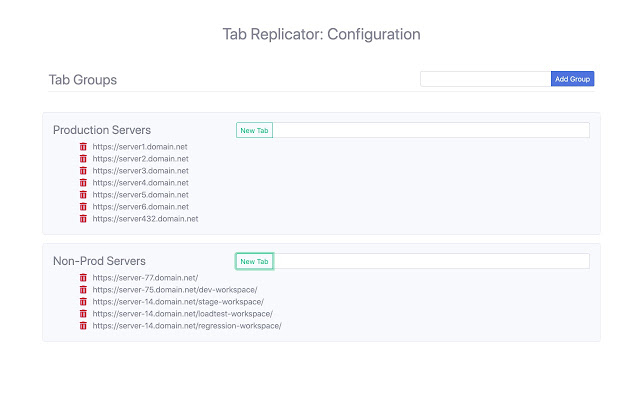Remove server3.domain.net using its trash icon
The image size is (640, 400).
coord(84,171)
